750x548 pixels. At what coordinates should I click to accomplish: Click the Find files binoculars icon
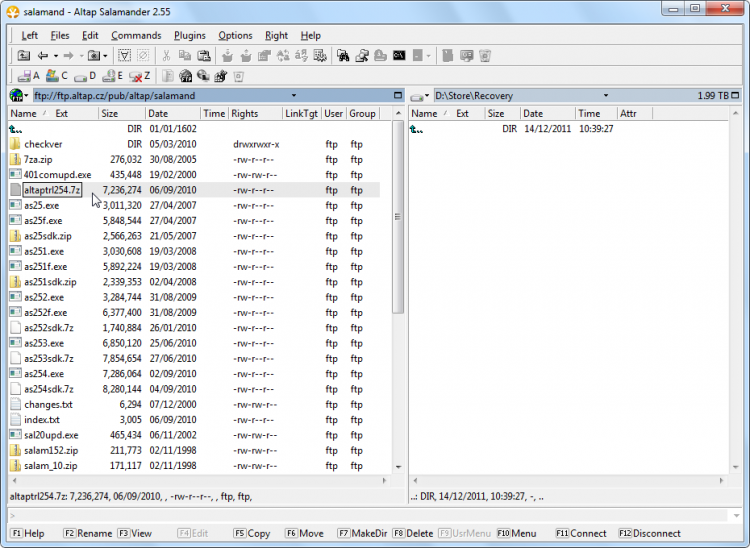tap(343, 56)
